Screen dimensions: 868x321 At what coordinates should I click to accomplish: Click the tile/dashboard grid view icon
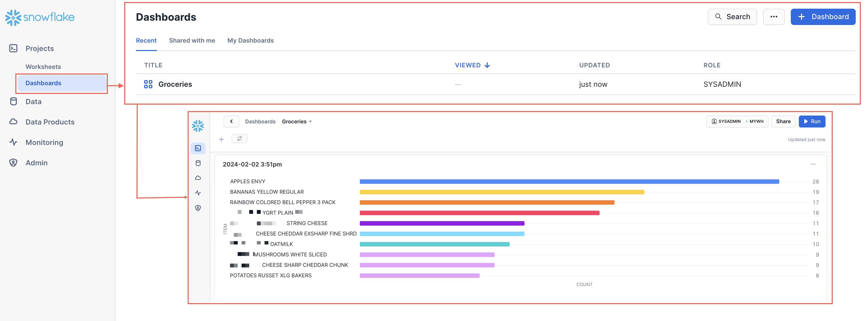pyautogui.click(x=147, y=84)
